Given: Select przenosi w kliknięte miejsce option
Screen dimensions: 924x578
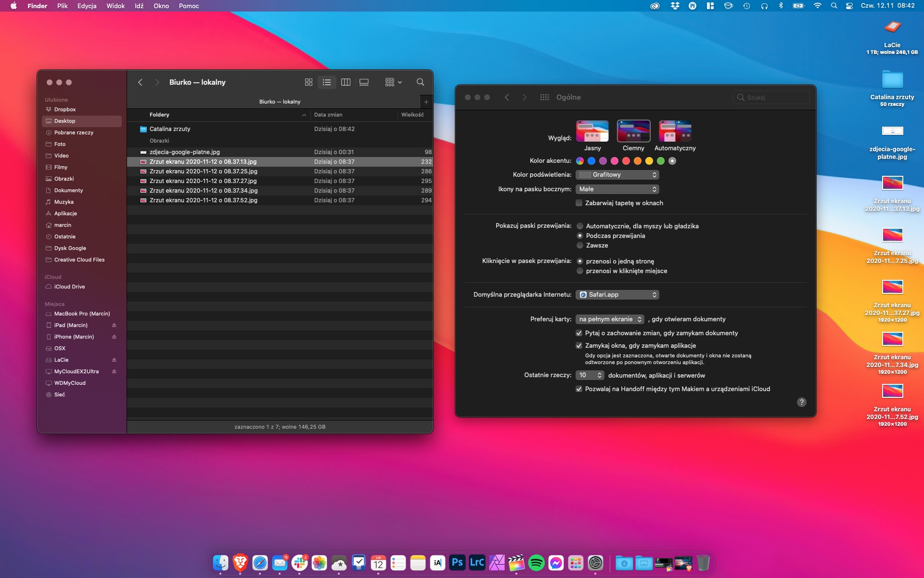Looking at the screenshot, I should coord(580,271).
